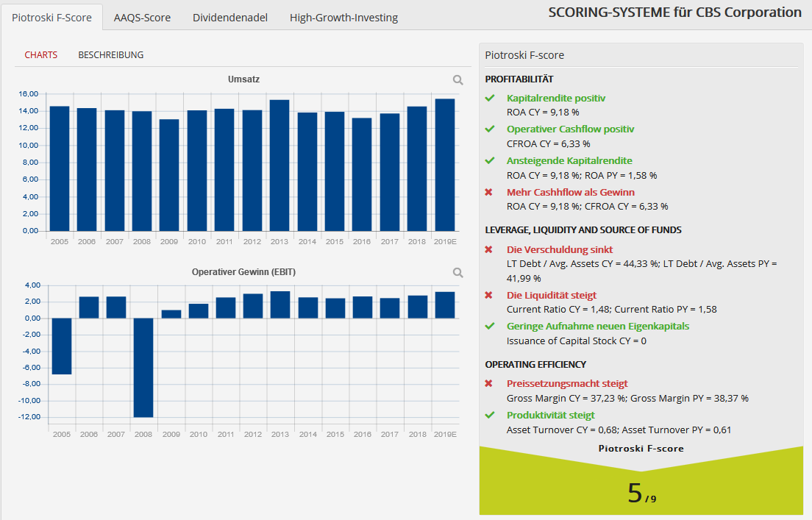Screen dimensions: 812x520
Task: Select the High-Growth-Investing tab
Action: pyautogui.click(x=344, y=18)
